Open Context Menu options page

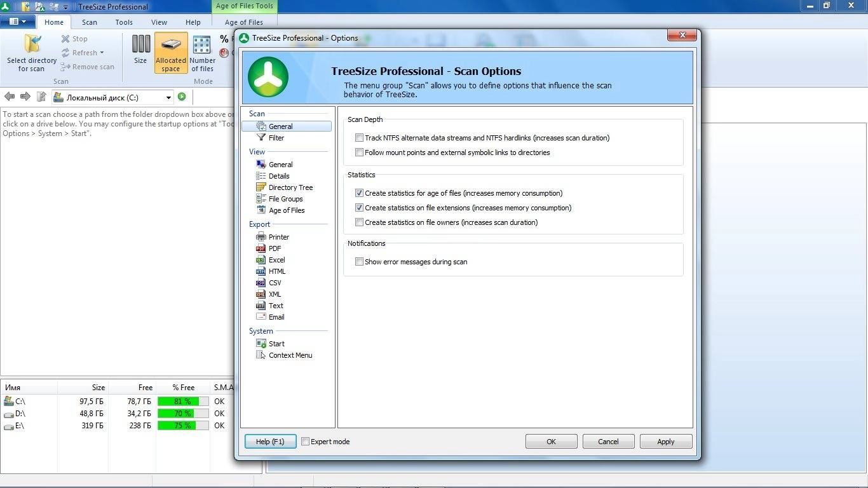(x=290, y=355)
